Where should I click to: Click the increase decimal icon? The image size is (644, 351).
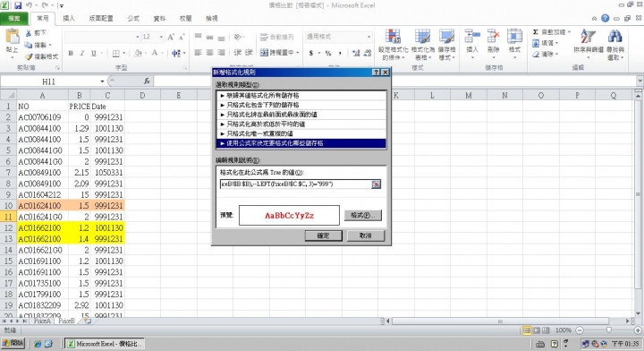coord(356,53)
